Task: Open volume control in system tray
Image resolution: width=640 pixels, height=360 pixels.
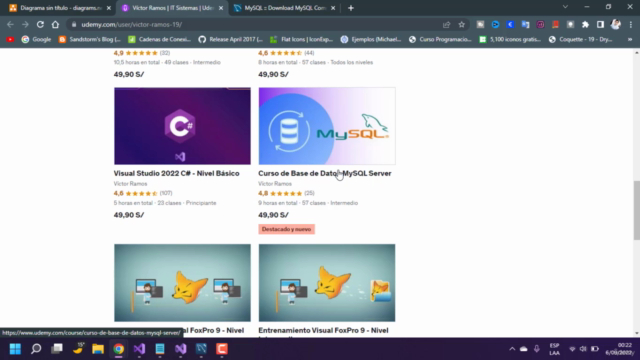Action: (x=583, y=349)
